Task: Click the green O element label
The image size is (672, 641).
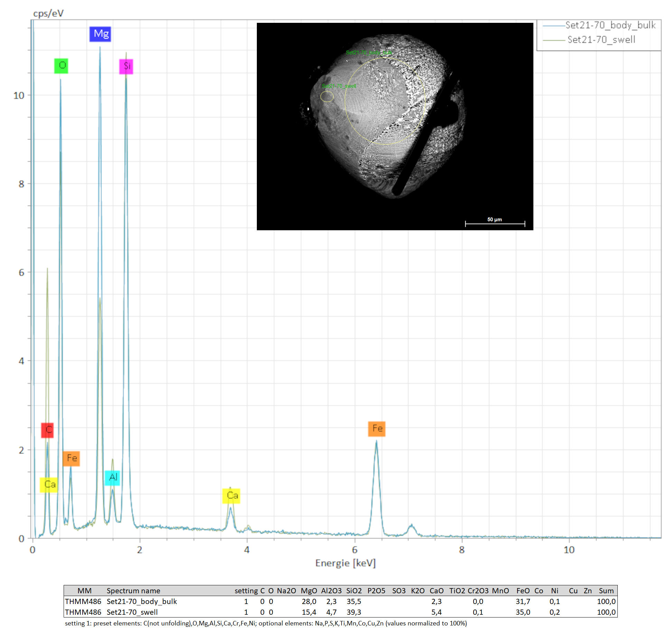Action: [61, 65]
